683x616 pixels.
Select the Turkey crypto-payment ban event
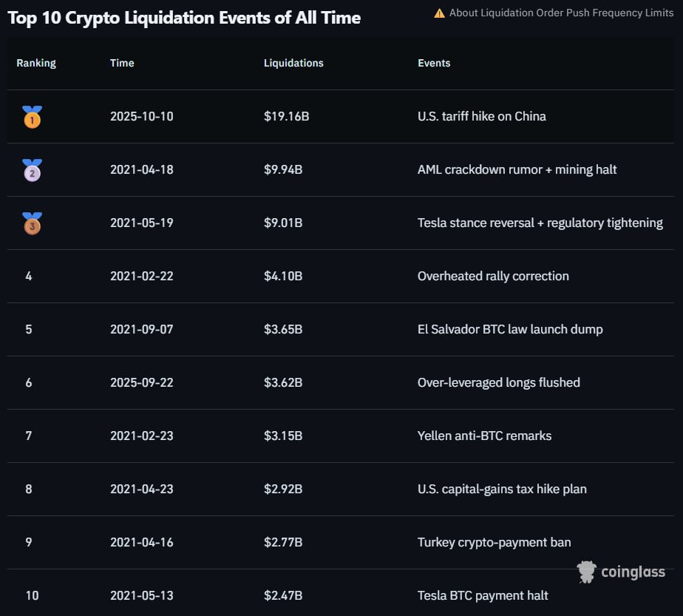click(x=494, y=542)
